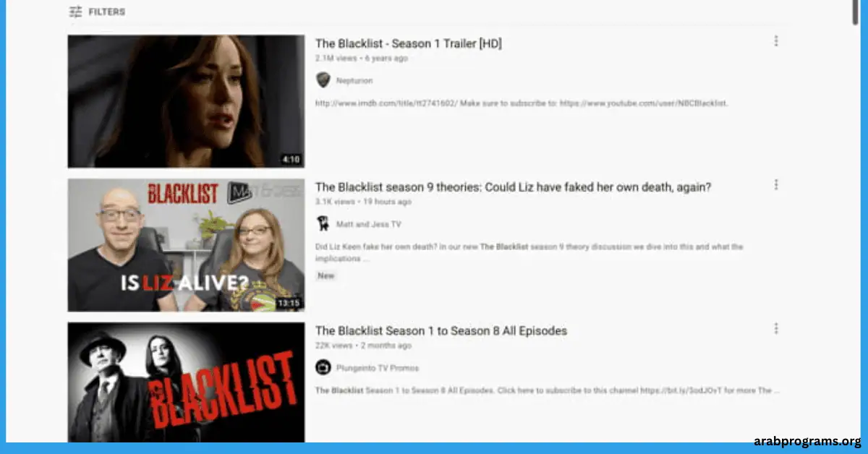Screen dimensions: 868x454
Task: Click the 4:10 duration badge
Action: click(x=291, y=159)
